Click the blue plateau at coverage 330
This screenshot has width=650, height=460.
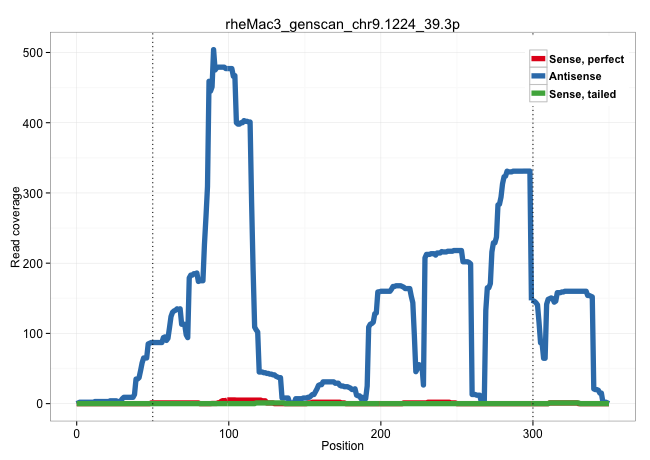[520, 172]
